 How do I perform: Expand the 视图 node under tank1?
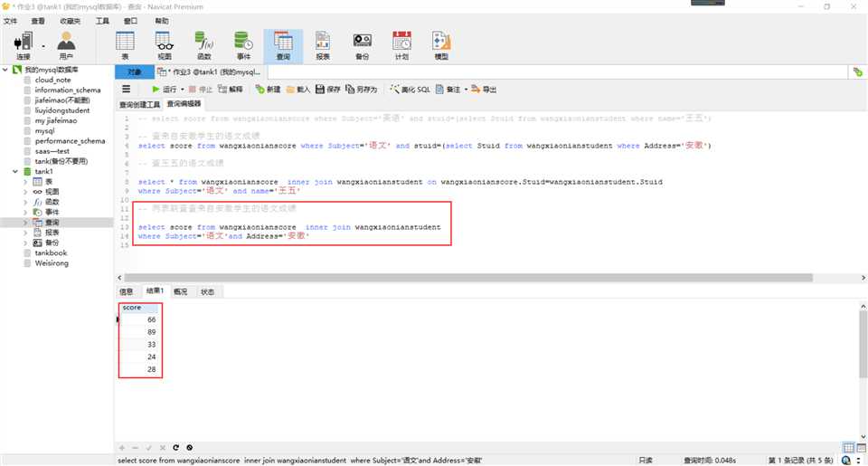pyautogui.click(x=25, y=192)
